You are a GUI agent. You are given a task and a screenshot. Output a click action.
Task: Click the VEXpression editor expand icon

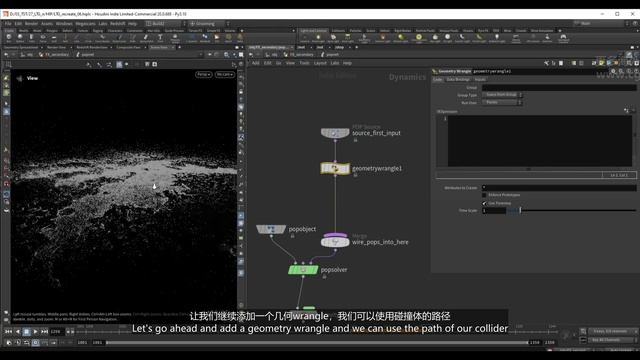coord(626,111)
